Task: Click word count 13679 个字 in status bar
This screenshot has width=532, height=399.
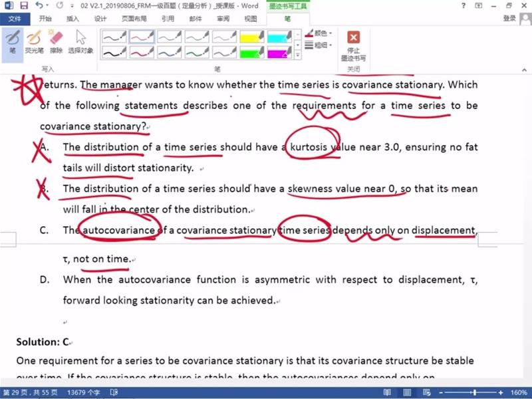Action: [x=84, y=392]
